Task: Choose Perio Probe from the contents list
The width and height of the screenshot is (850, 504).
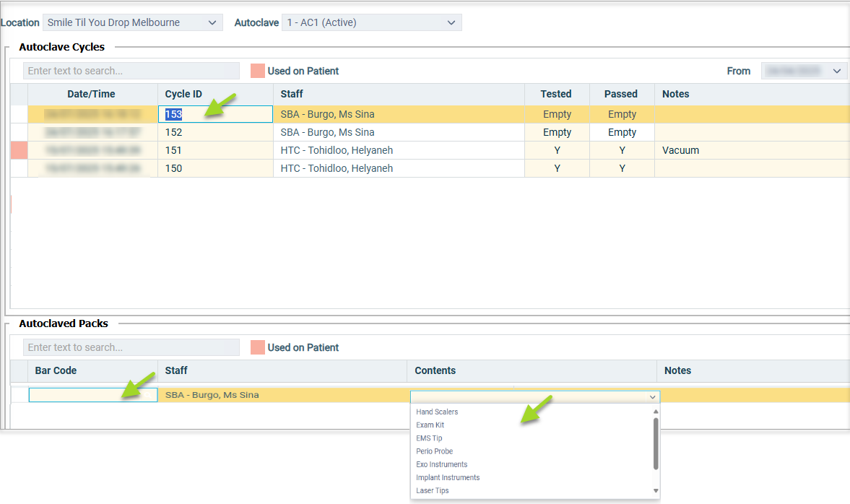Action: (434, 451)
